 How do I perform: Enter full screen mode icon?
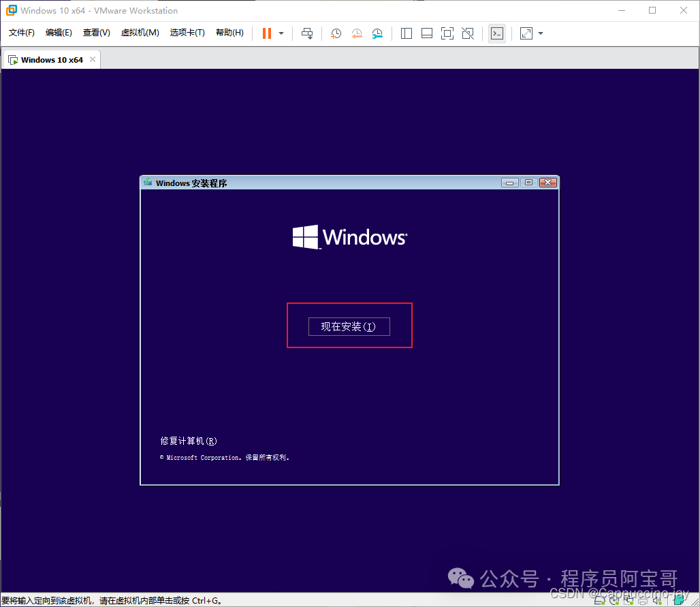(447, 33)
